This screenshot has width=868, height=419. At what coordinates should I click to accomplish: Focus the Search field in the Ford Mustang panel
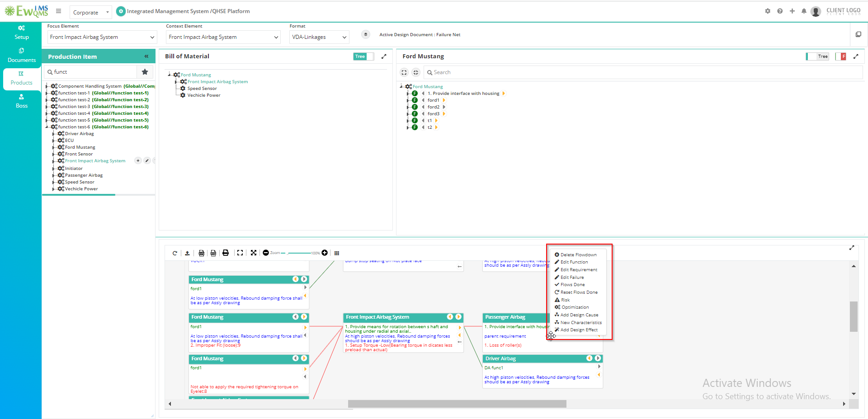(x=643, y=72)
